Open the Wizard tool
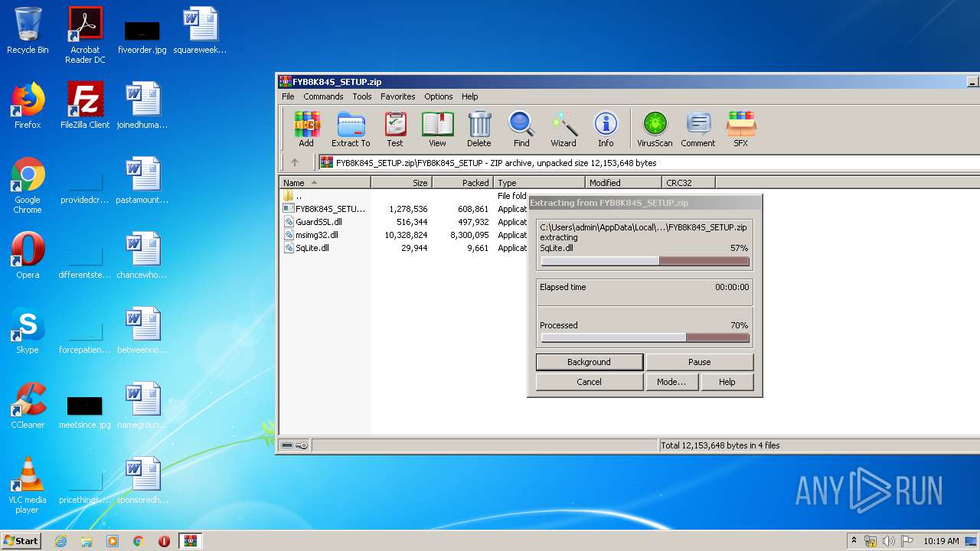The image size is (980, 551). [563, 129]
